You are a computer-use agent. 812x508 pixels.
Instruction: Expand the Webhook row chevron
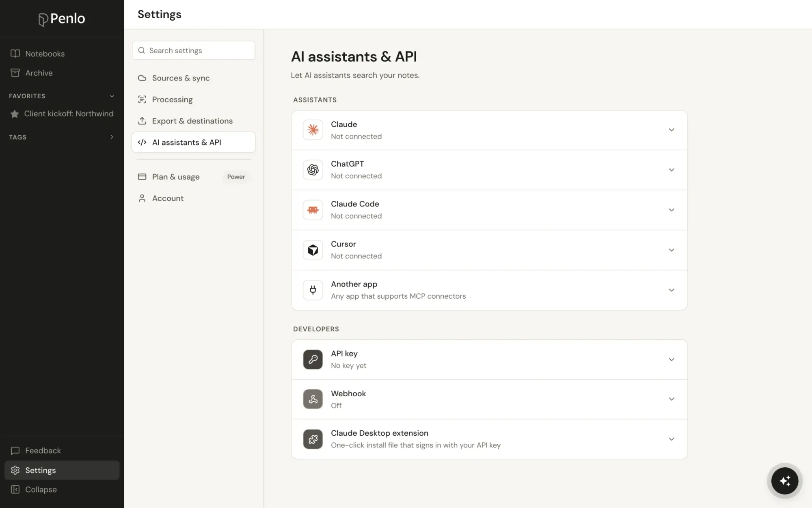coord(672,399)
